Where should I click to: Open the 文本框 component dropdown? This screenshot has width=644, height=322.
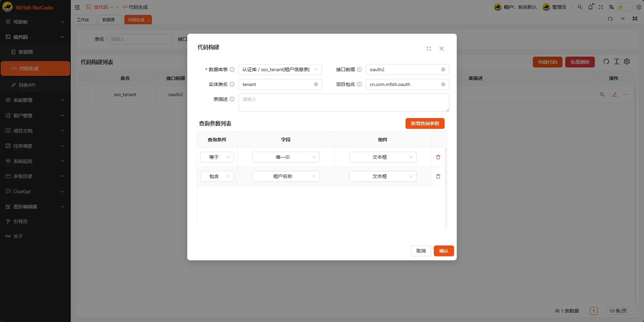(x=383, y=157)
